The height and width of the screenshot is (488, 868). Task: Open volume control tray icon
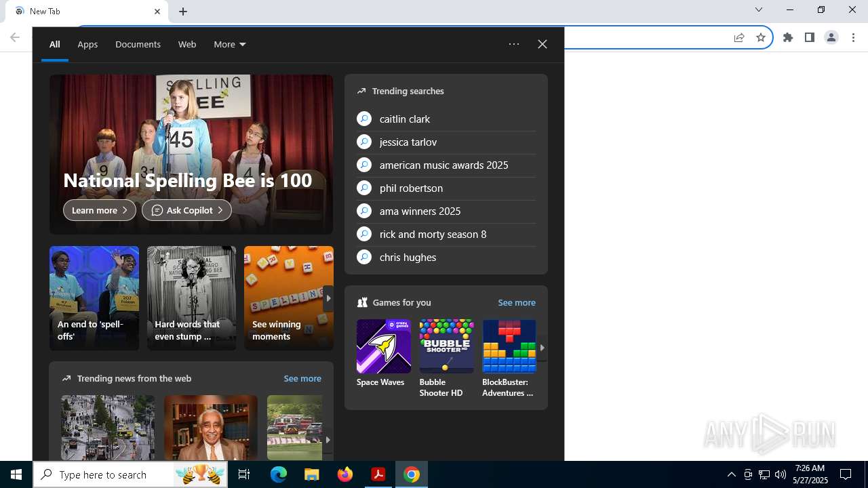(781, 474)
